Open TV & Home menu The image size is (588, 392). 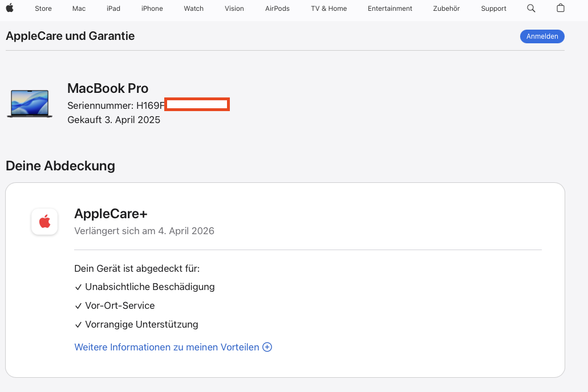point(329,9)
